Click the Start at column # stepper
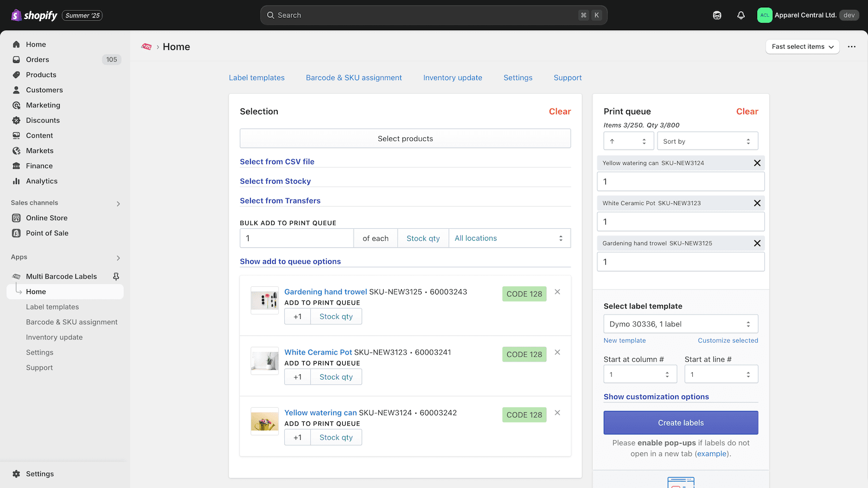Viewport: 868px width, 488px height. point(640,375)
